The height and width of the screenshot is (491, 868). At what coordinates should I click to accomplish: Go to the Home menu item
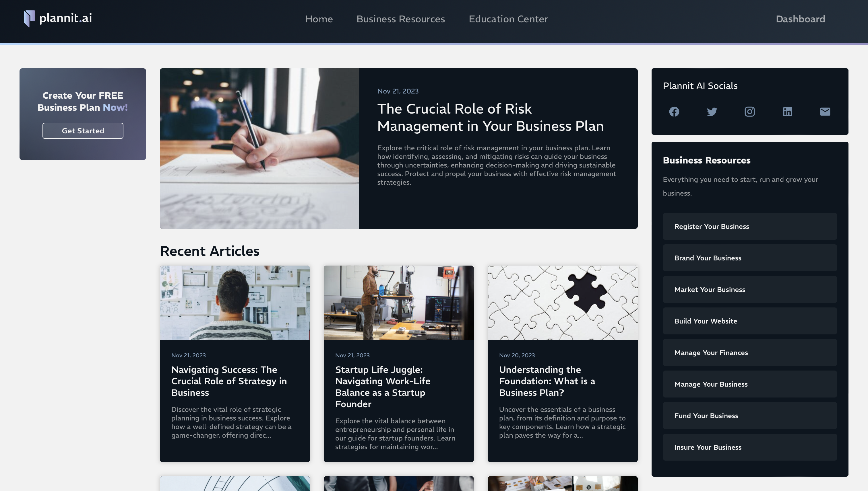[x=319, y=19]
